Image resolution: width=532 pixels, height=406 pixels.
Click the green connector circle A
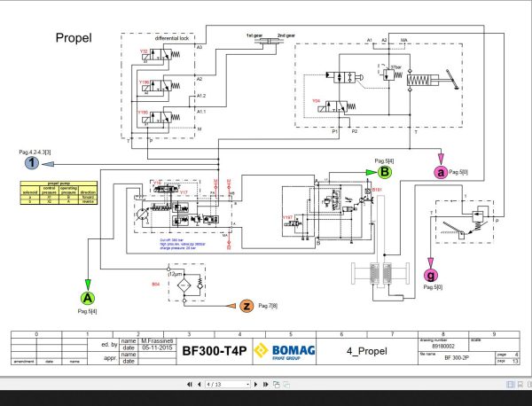click(x=88, y=298)
